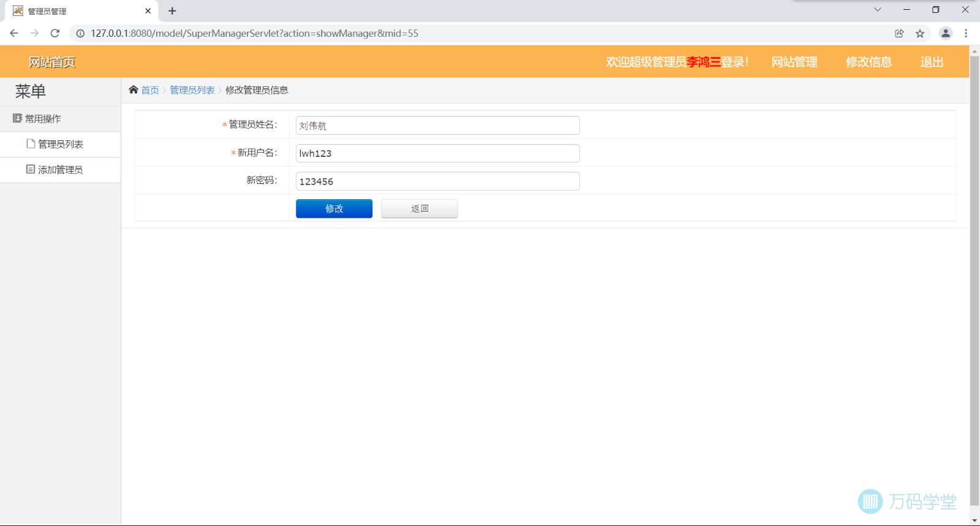Open 管理员列表 in the sidebar

[60, 144]
